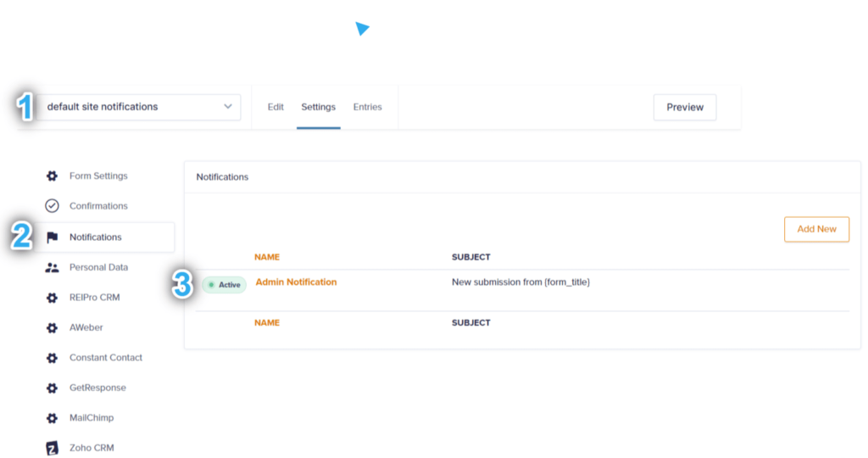Click the Form Settings gear icon

[x=52, y=176]
